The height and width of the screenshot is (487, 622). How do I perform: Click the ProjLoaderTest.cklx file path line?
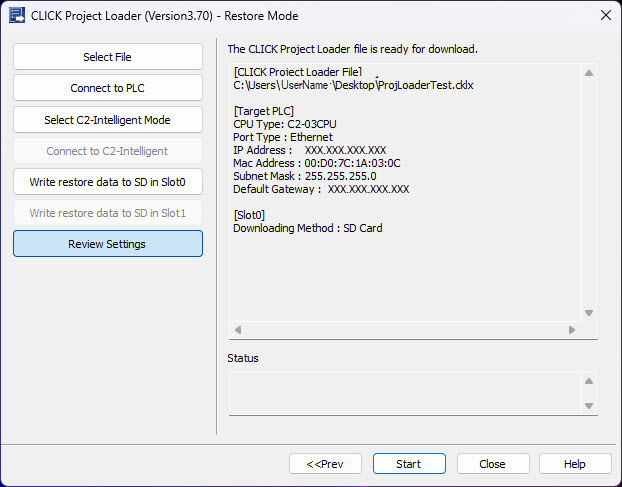353,85
